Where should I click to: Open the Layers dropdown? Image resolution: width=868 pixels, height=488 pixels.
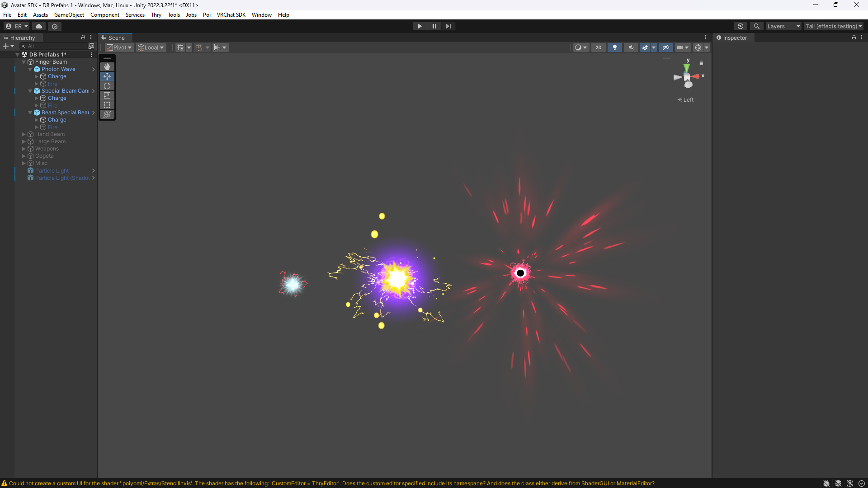click(783, 26)
